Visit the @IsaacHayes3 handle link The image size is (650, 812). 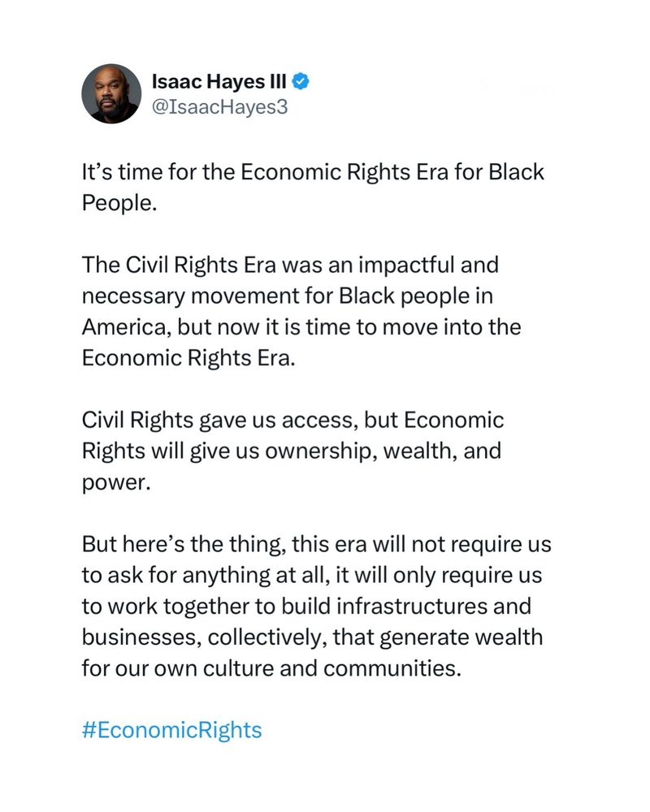tap(219, 106)
